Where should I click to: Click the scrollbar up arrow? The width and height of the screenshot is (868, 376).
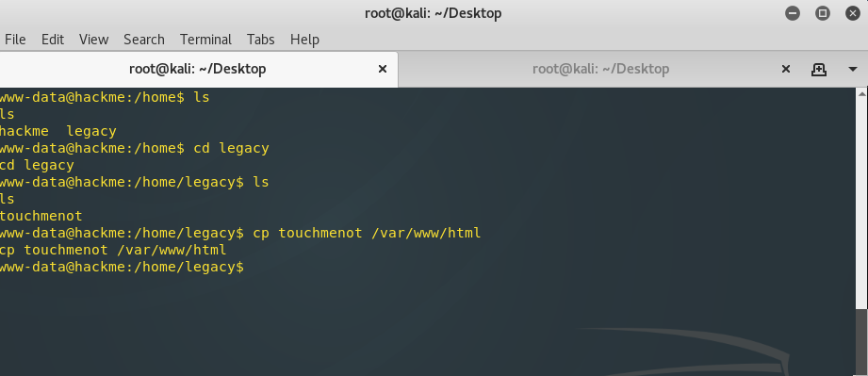tap(862, 93)
